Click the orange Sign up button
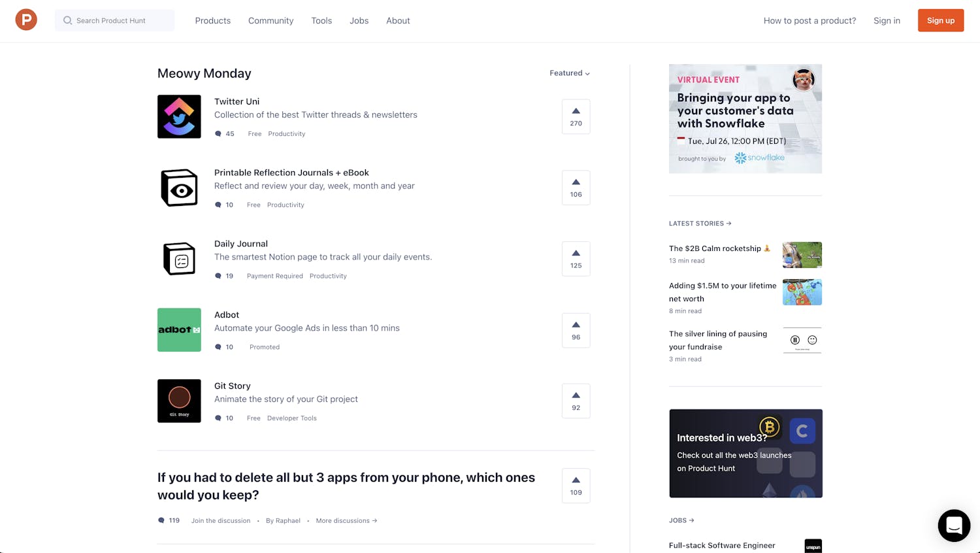This screenshot has width=980, height=553. 940,20
